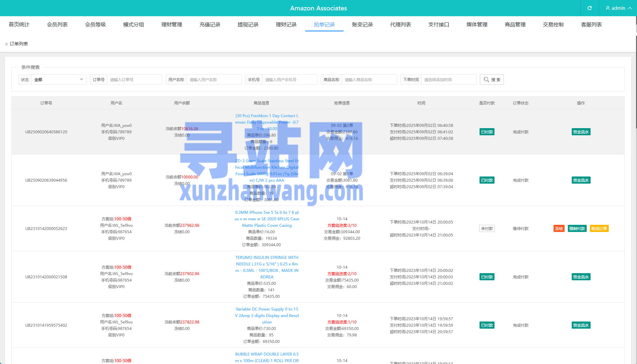The width and height of the screenshot is (637, 364).
Task: Click order number UB2310142000021508
Action: (x=46, y=277)
